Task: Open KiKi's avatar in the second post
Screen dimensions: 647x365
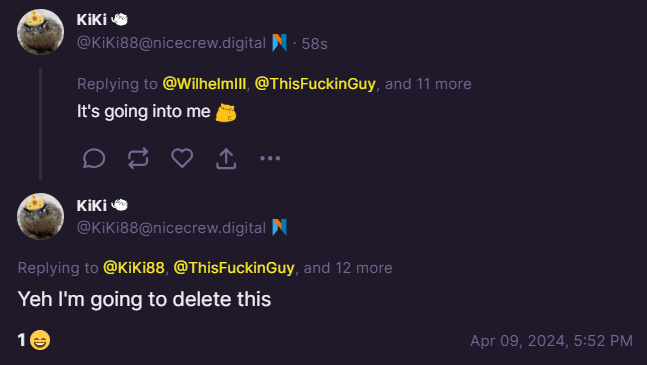Action: (x=40, y=216)
